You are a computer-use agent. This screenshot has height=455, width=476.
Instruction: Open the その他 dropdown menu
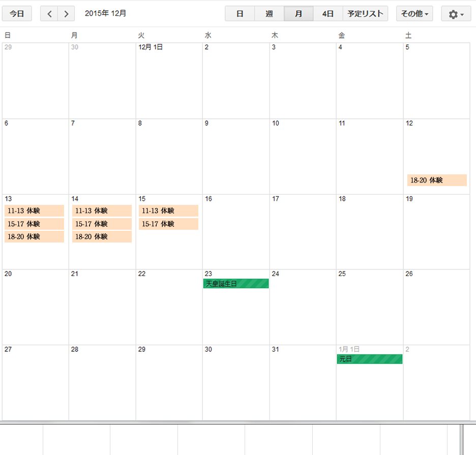pyautogui.click(x=414, y=14)
